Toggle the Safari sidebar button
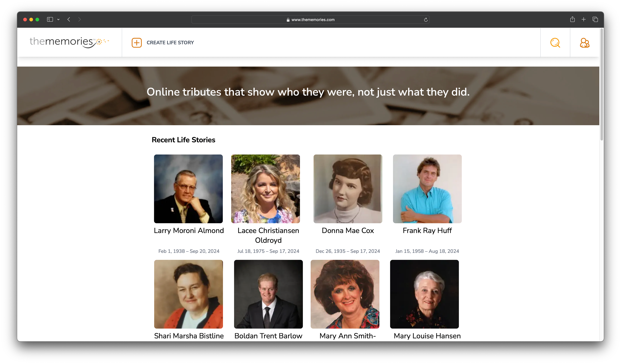621x364 pixels. 50,19
